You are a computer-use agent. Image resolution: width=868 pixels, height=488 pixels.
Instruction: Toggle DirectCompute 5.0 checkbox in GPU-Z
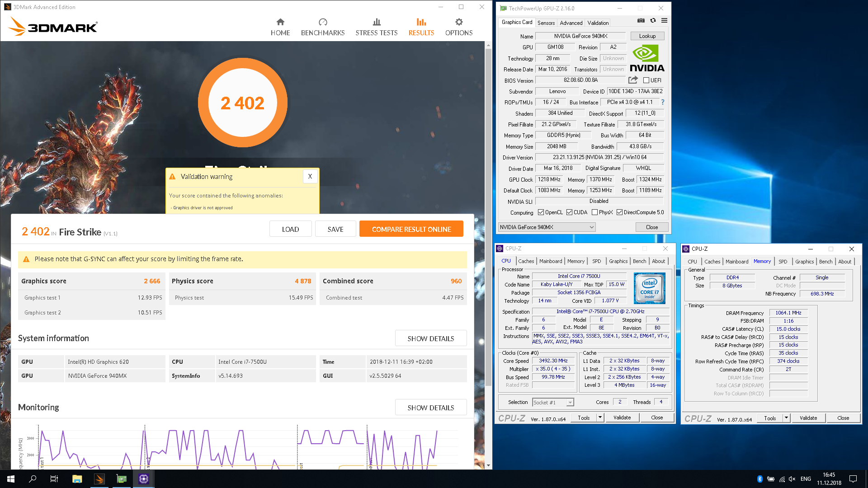tap(619, 212)
